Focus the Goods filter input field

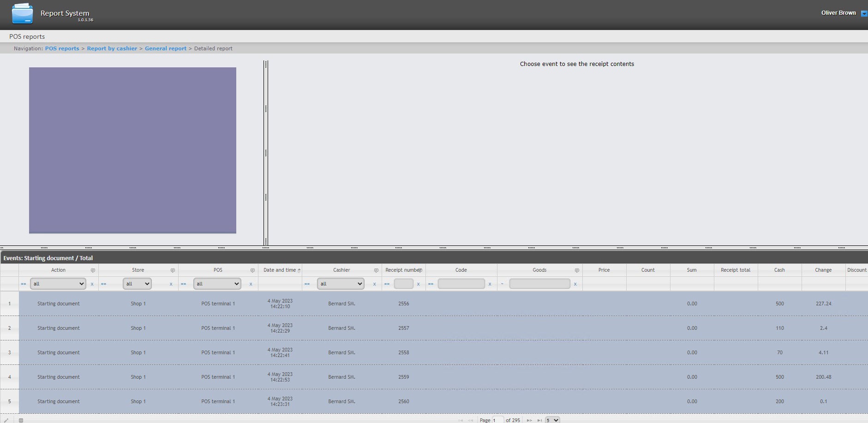coord(539,284)
